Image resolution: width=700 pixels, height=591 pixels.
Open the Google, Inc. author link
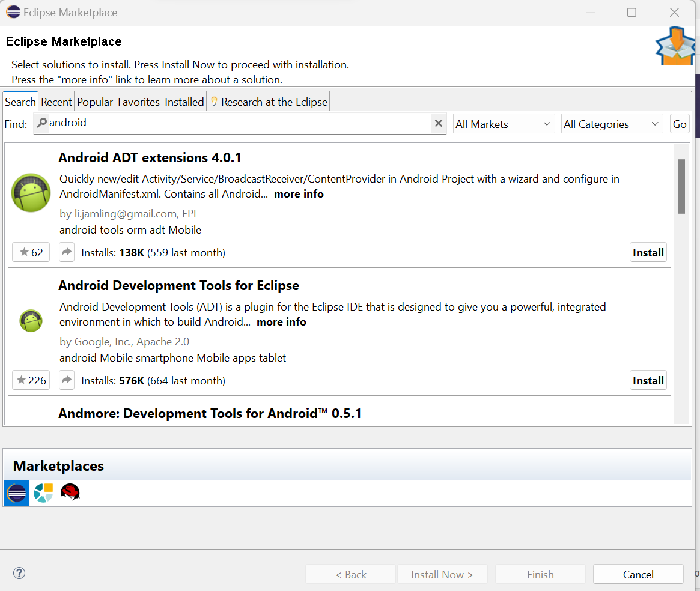102,342
